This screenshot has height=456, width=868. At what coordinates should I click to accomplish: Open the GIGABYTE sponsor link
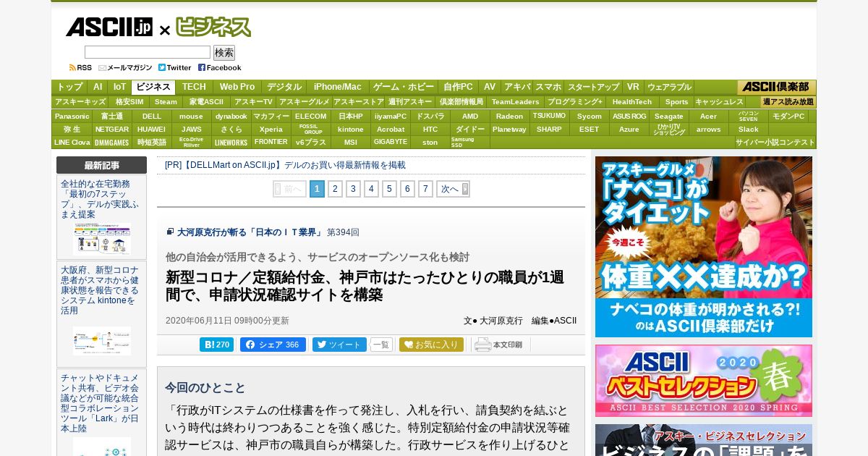(x=391, y=142)
